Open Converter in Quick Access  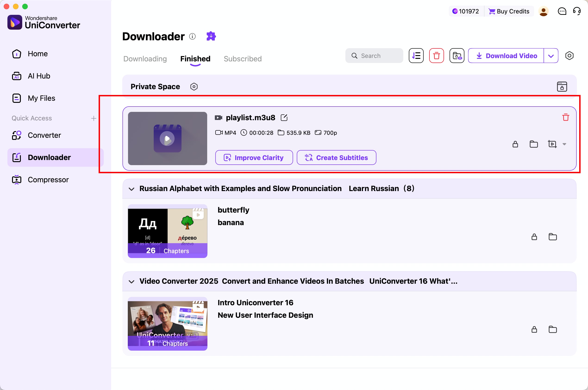55,135
